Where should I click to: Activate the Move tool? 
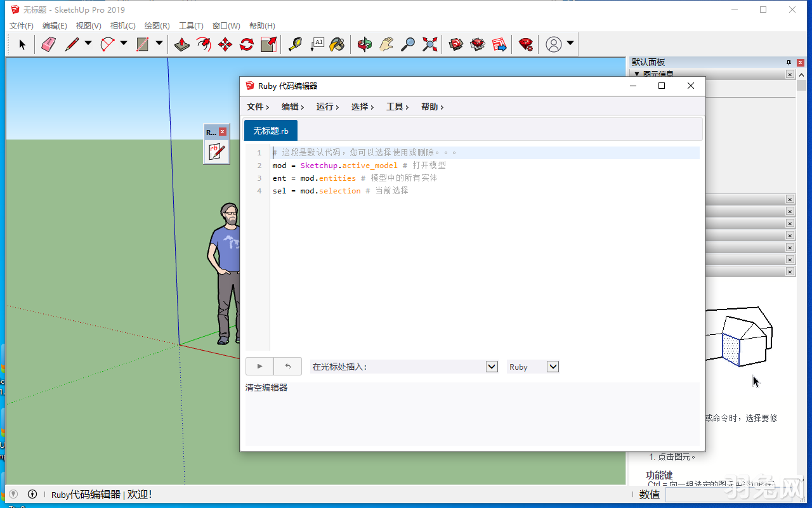point(226,44)
